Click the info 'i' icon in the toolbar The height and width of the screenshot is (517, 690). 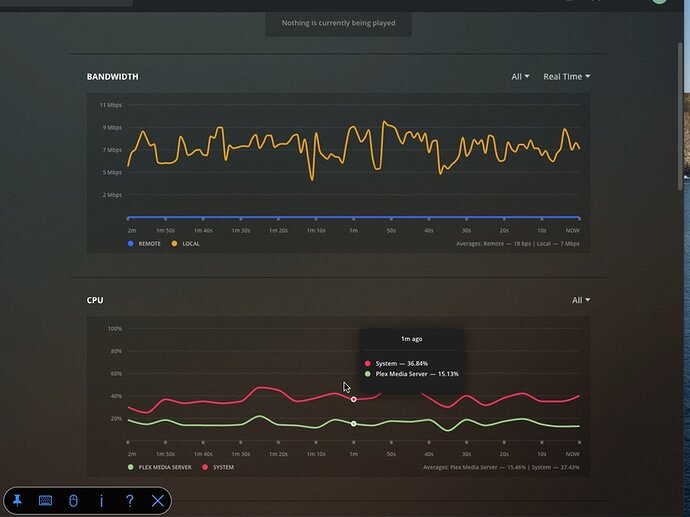pyautogui.click(x=102, y=500)
